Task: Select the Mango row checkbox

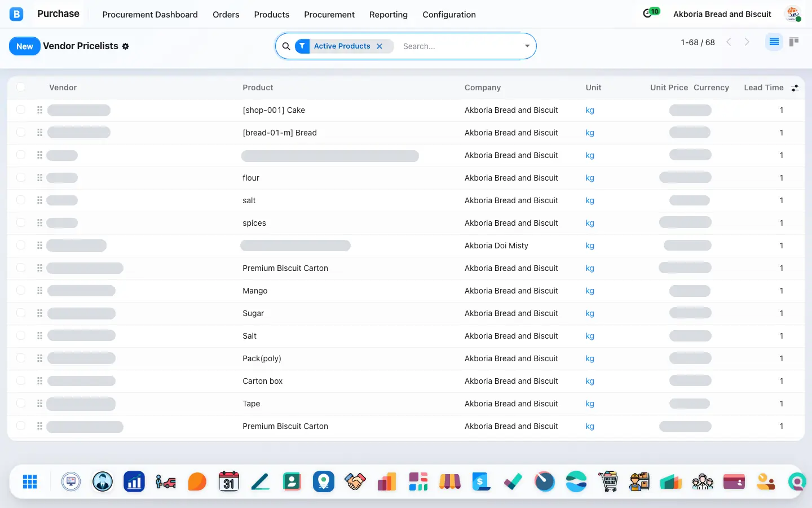Action: [x=21, y=290]
